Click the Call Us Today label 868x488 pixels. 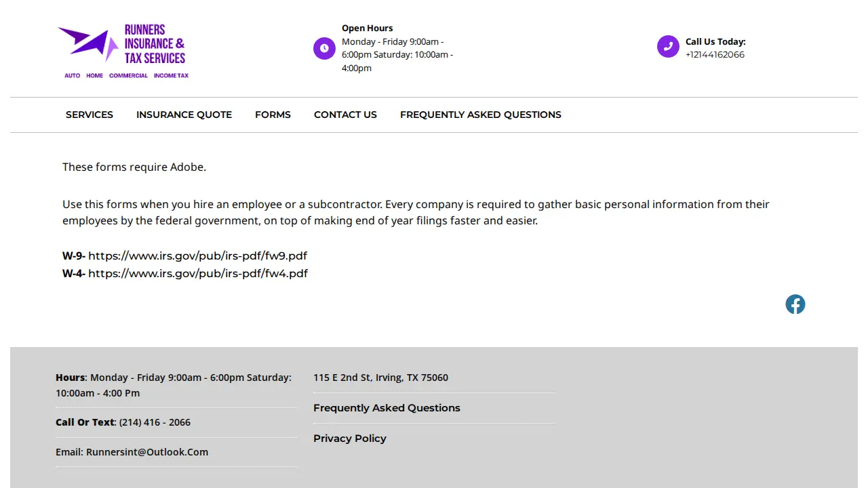pos(715,41)
